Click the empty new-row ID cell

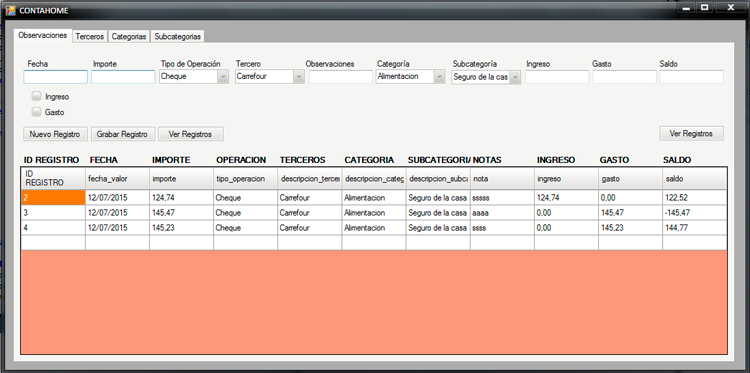tap(53, 242)
